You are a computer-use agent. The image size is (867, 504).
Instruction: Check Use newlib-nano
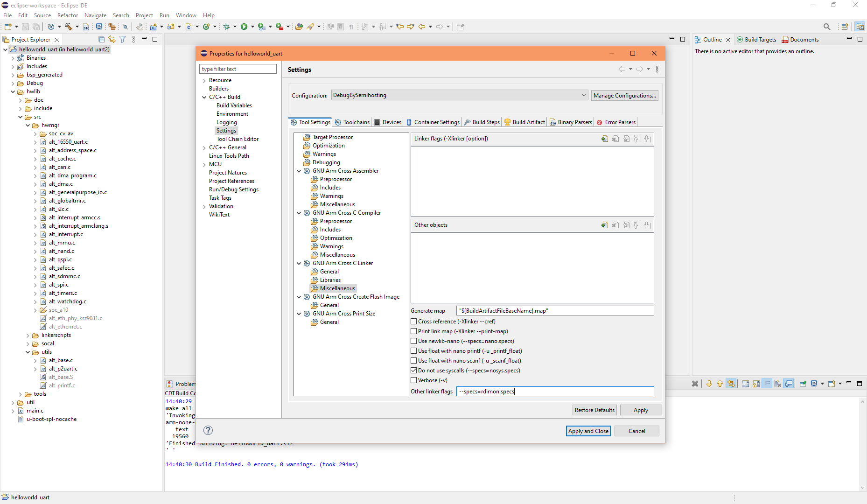[x=414, y=341]
